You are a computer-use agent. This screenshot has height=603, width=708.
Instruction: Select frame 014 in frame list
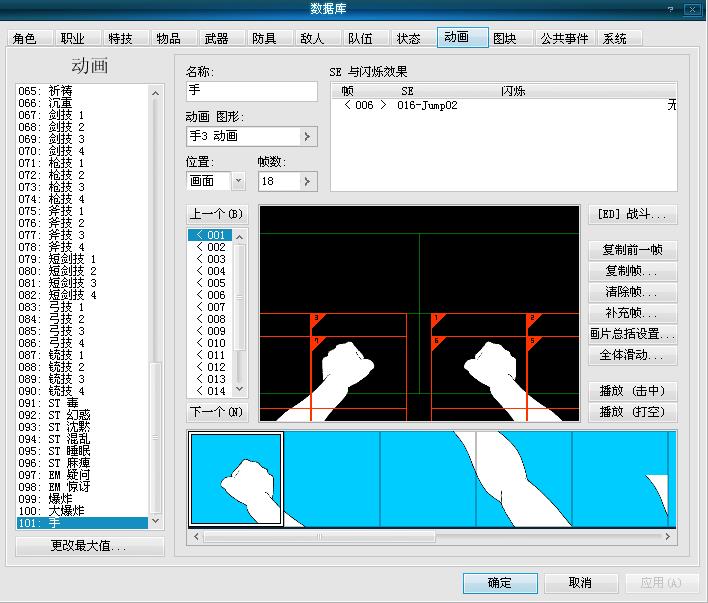[x=210, y=391]
